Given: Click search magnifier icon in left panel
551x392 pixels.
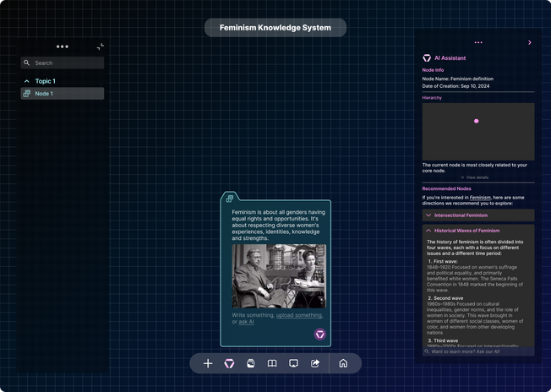Looking at the screenshot, I should pos(27,63).
